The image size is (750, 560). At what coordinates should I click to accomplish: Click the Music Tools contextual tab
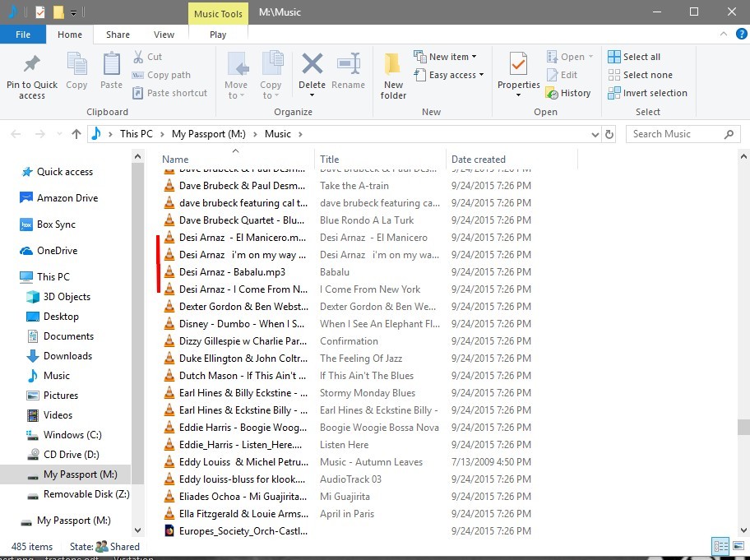coord(218,13)
